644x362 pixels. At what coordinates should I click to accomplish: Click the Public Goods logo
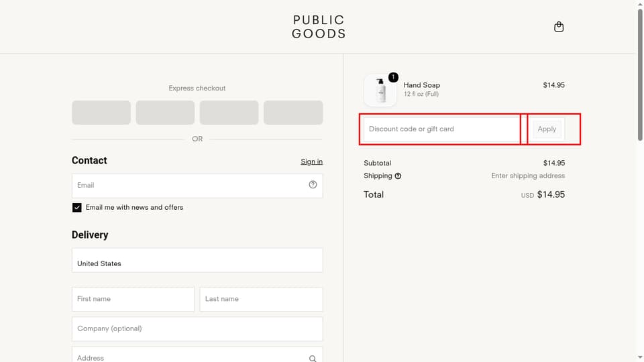(x=319, y=27)
